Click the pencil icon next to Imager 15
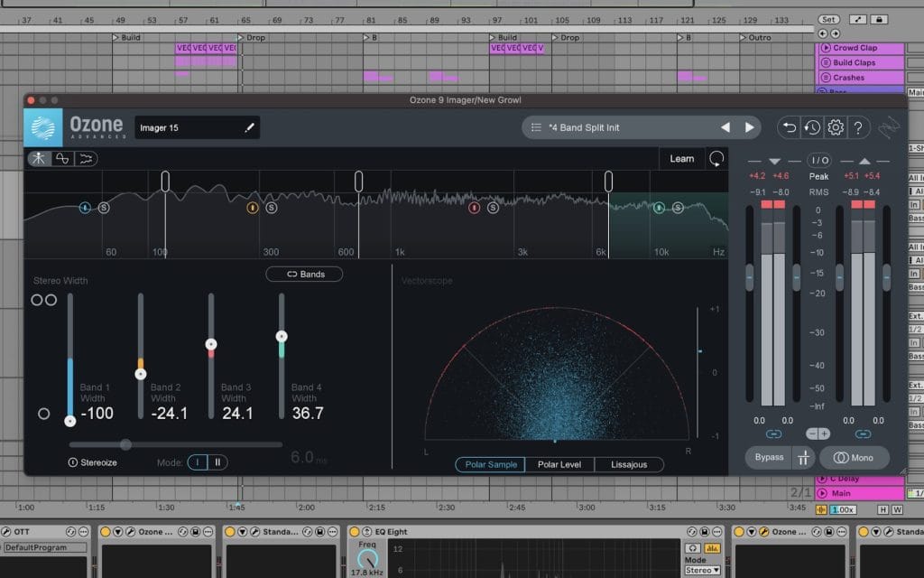924x578 pixels. point(250,128)
